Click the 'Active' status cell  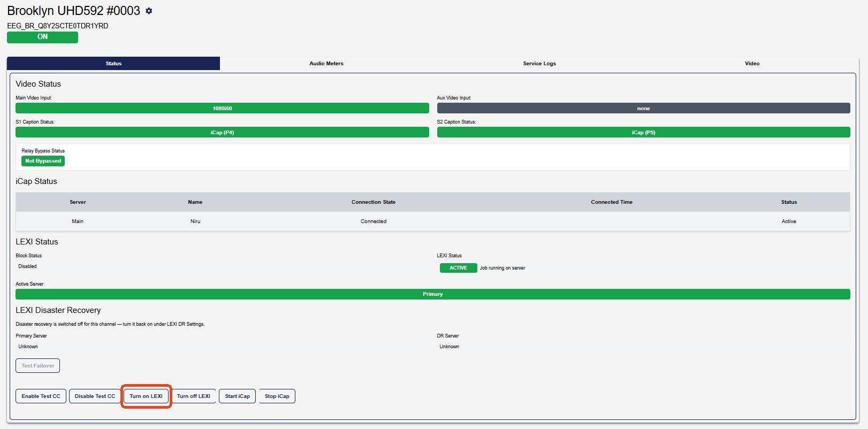(789, 221)
